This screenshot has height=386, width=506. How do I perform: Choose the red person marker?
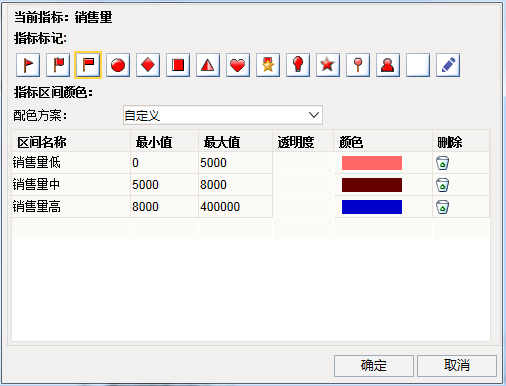tap(388, 65)
